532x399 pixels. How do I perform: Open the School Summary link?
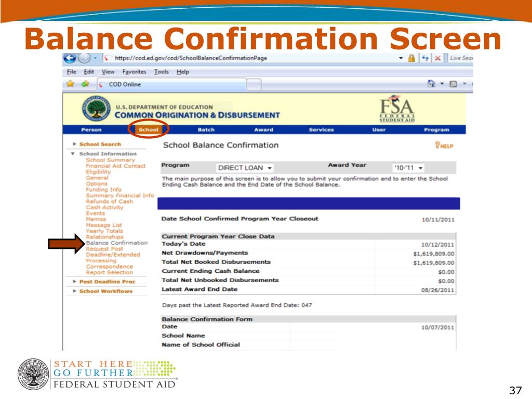110,160
